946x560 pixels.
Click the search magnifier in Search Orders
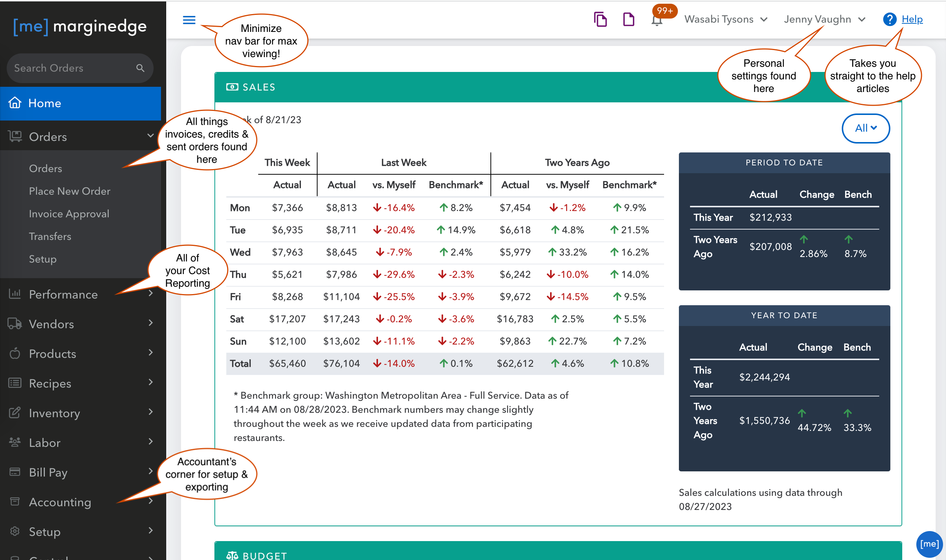tap(140, 68)
